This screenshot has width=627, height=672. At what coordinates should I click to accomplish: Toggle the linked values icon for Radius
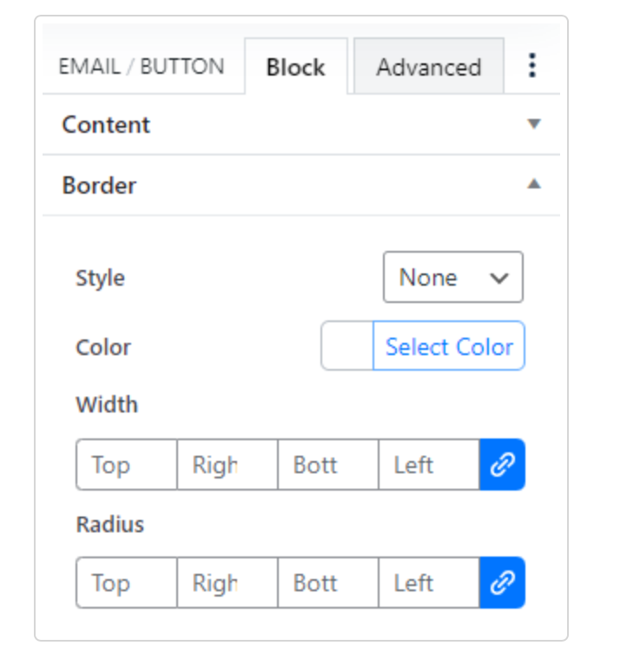tap(502, 583)
